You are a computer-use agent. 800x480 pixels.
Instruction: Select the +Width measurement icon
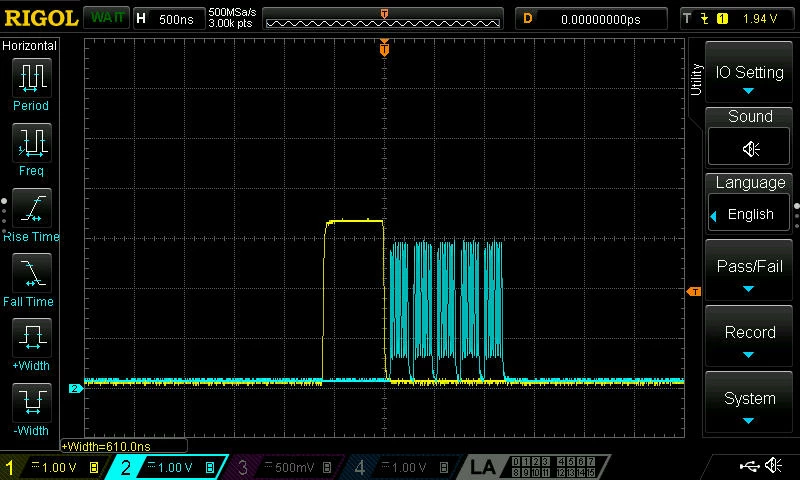click(32, 337)
